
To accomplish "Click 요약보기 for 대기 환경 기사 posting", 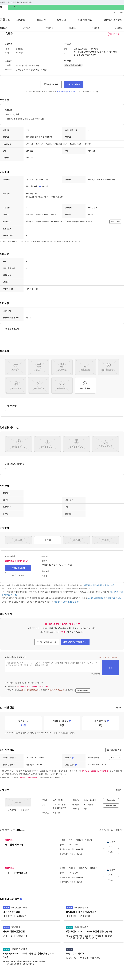I will pyautogui.click(x=111, y=847).
